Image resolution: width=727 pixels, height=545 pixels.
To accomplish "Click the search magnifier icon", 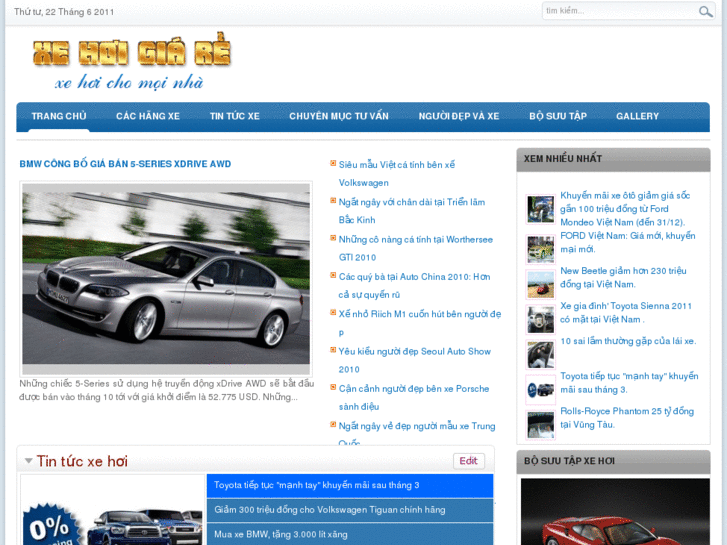I will [705, 12].
